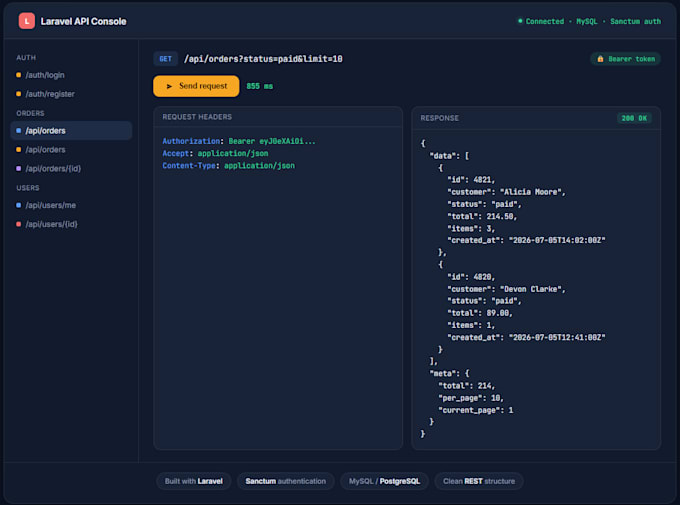Click the ORDERS section heading

30,113
